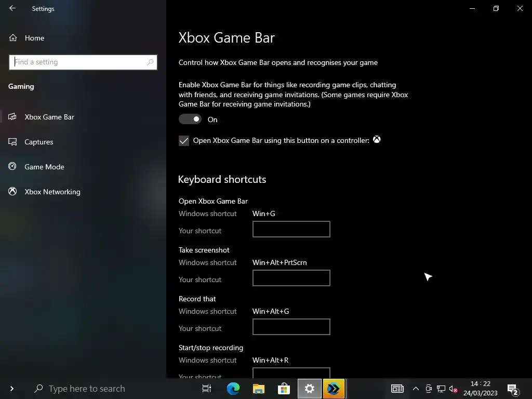Click the muted volume tray icon
Image resolution: width=532 pixels, height=399 pixels.
453,389
